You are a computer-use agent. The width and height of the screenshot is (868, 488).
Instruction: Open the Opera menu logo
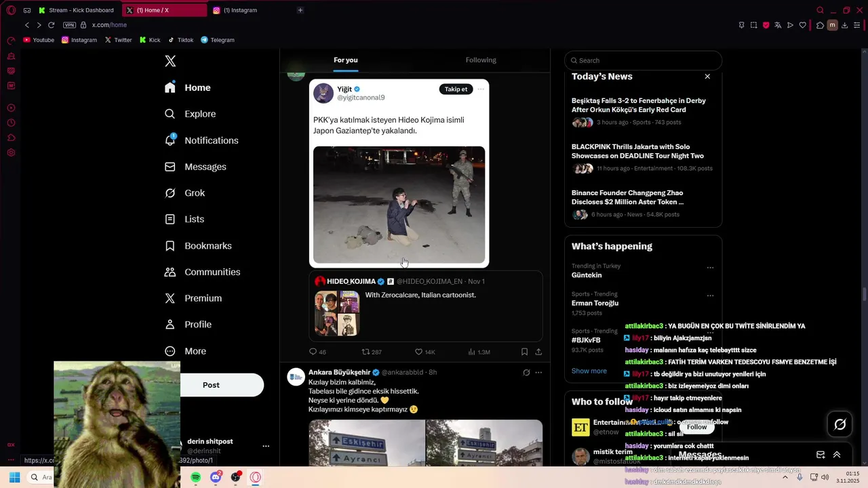point(11,10)
